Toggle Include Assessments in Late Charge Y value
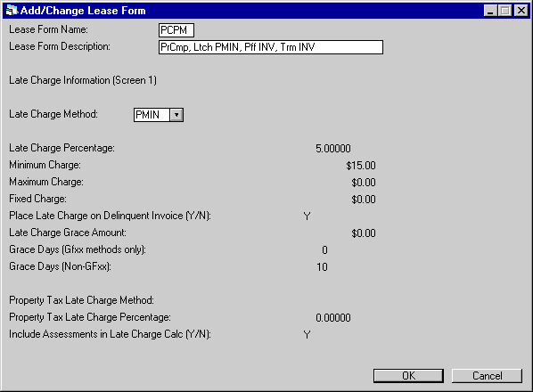 [307, 335]
